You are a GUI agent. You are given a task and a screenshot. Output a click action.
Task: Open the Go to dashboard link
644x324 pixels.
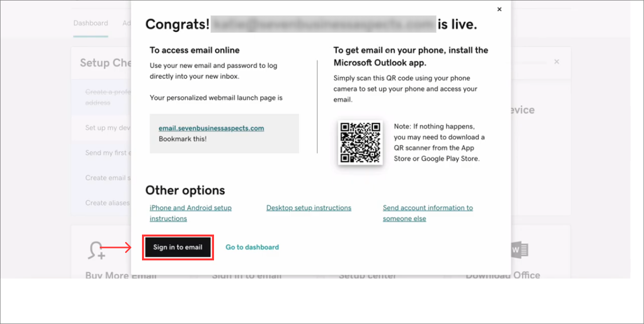tap(252, 247)
